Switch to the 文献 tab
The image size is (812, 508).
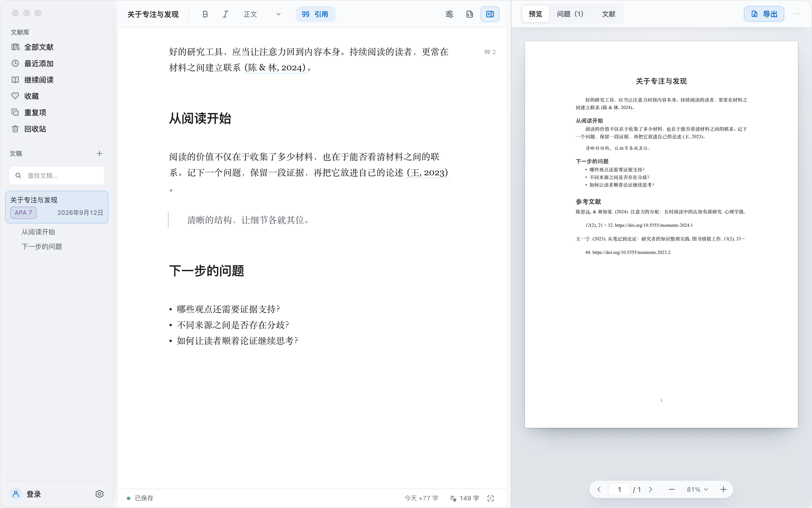609,14
